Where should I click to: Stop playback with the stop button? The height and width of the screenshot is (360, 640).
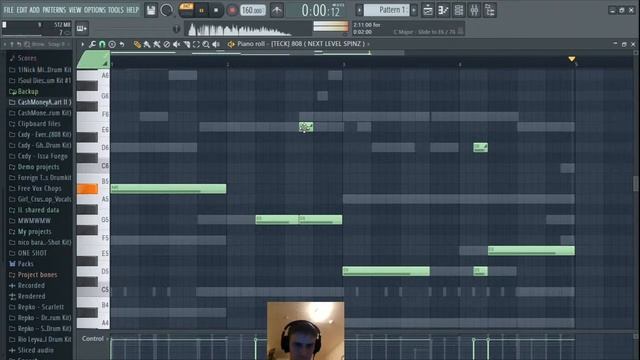pyautogui.click(x=216, y=11)
